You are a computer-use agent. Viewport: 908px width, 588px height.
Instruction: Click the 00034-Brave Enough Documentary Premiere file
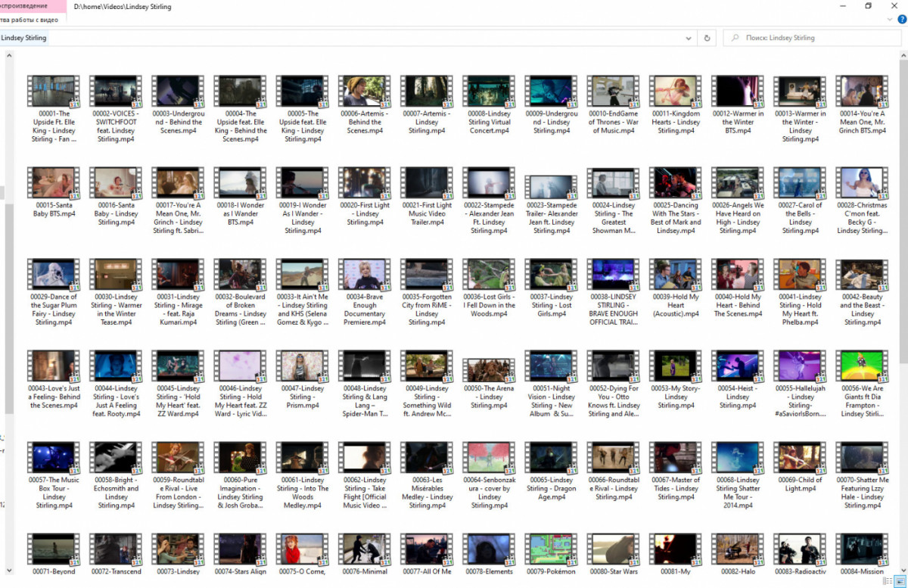(365, 275)
